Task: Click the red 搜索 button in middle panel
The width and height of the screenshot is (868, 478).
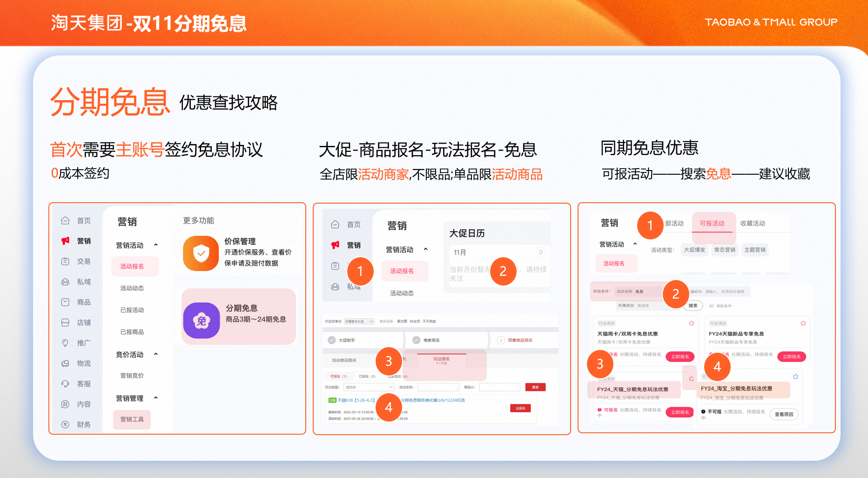Action: pyautogui.click(x=535, y=387)
